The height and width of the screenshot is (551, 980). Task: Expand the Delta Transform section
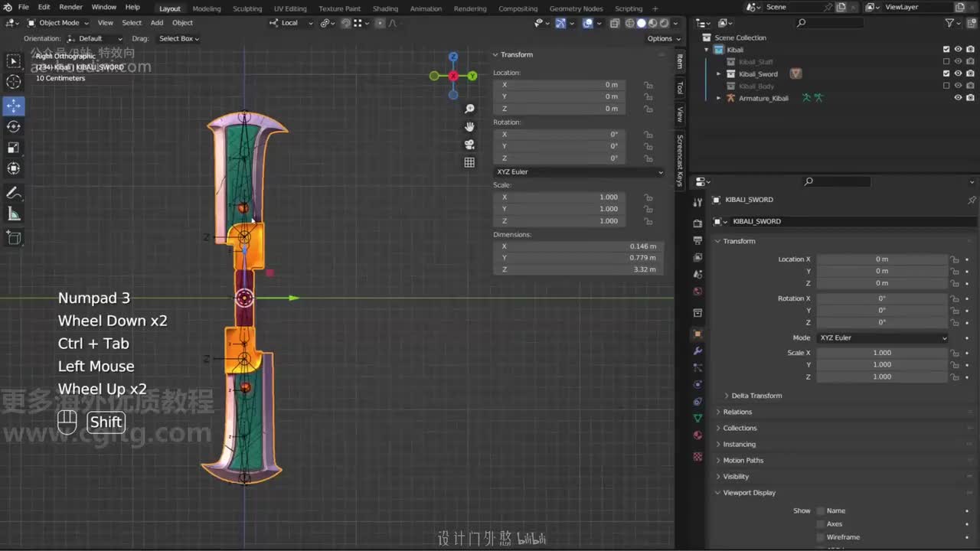click(x=756, y=396)
